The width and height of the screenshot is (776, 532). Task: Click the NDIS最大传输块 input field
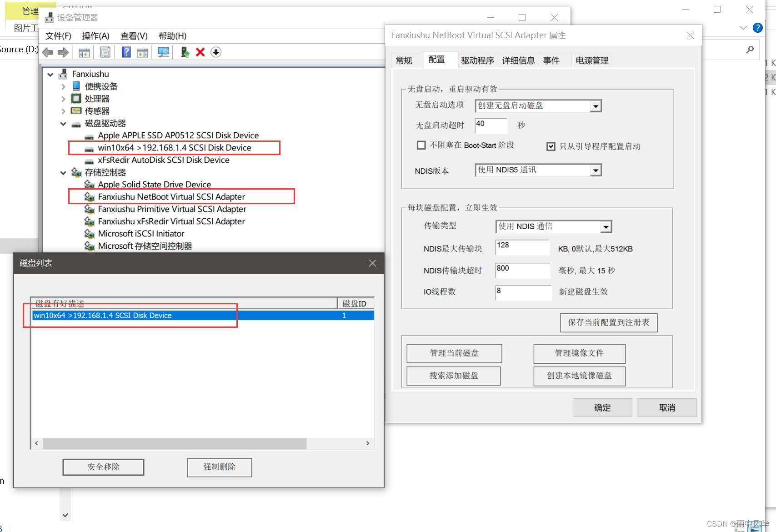(522, 247)
